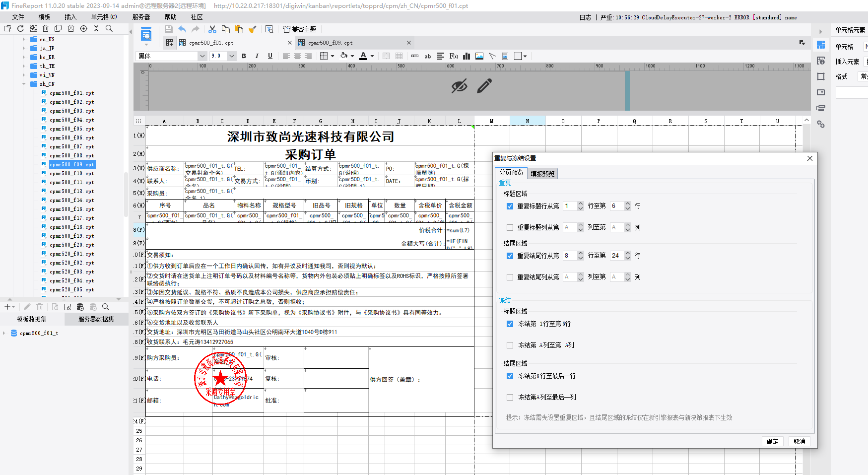Increase the 重复标题行 start row stepper
Image resolution: width=868 pixels, height=475 pixels.
(581, 204)
